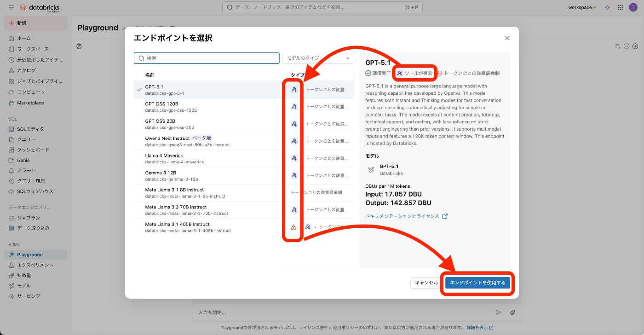Focus the global search bar at the top
The width and height of the screenshot is (644, 335).
pos(322,7)
